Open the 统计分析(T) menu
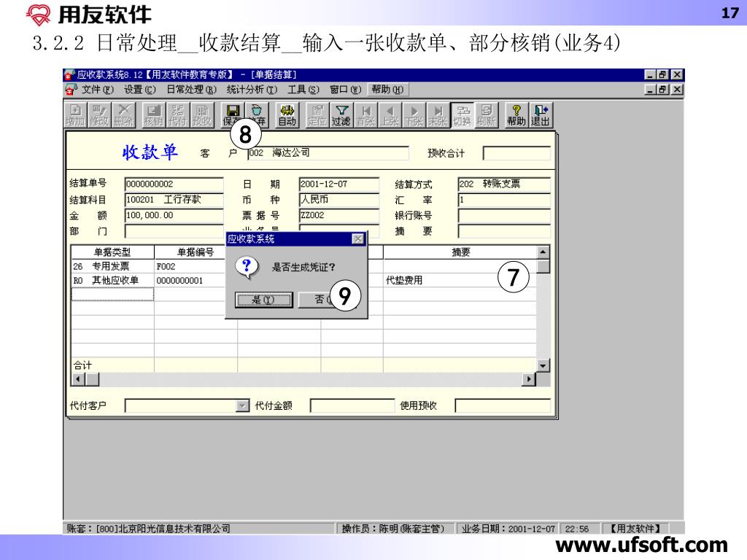Screen dimensions: 747x560 tap(252, 90)
